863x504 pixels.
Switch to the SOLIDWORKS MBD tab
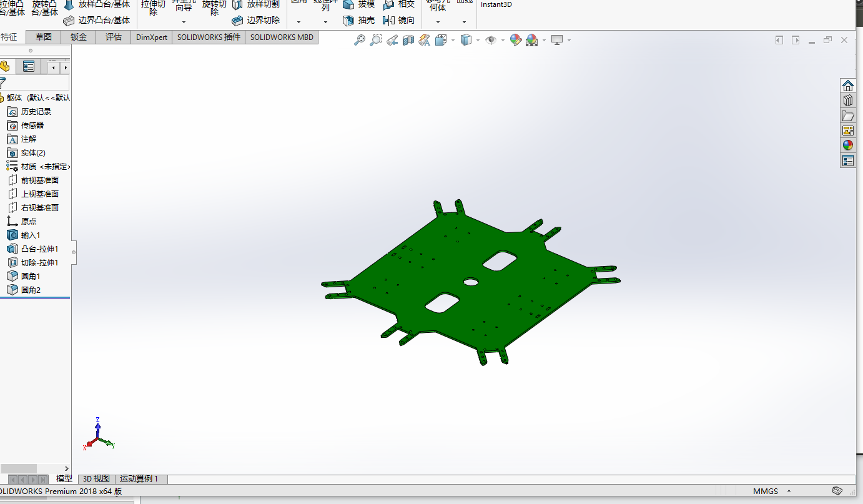282,37
